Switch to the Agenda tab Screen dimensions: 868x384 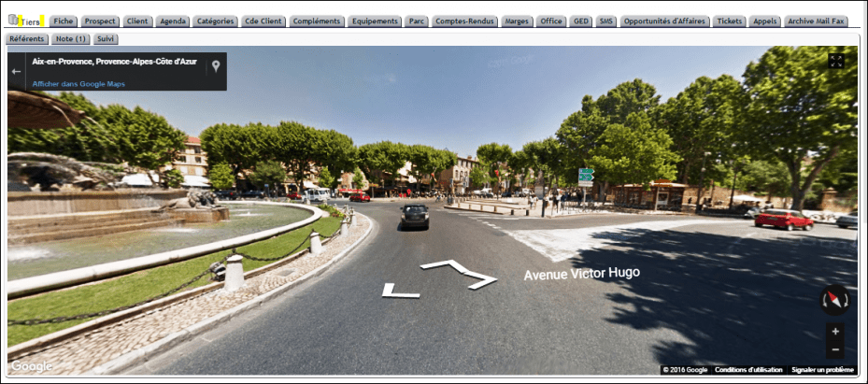[x=173, y=21]
